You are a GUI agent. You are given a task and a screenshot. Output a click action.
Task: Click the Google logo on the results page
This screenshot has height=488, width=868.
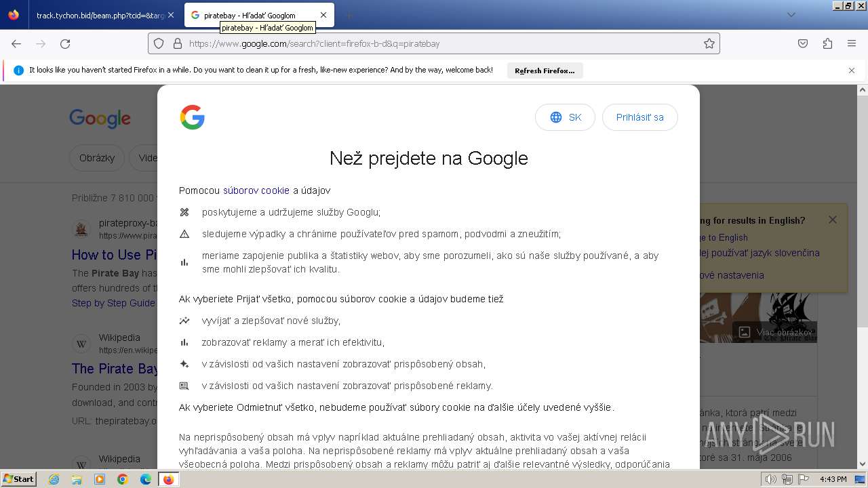tap(100, 119)
